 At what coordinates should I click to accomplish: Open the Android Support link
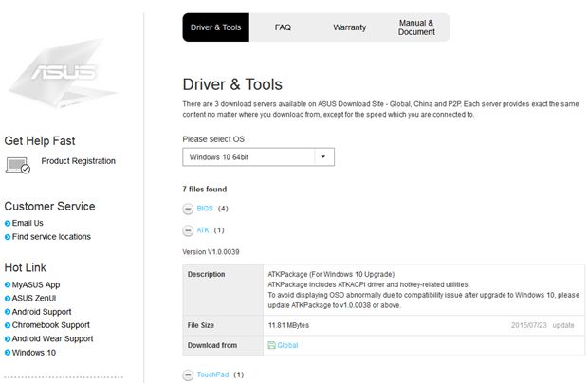tap(46, 312)
